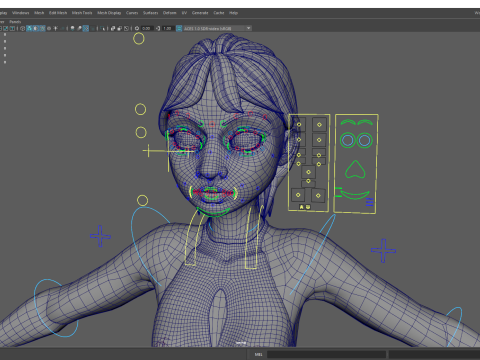480x360 pixels.
Task: Toggle Smooth Shade All icon
Action: click(x=29, y=28)
